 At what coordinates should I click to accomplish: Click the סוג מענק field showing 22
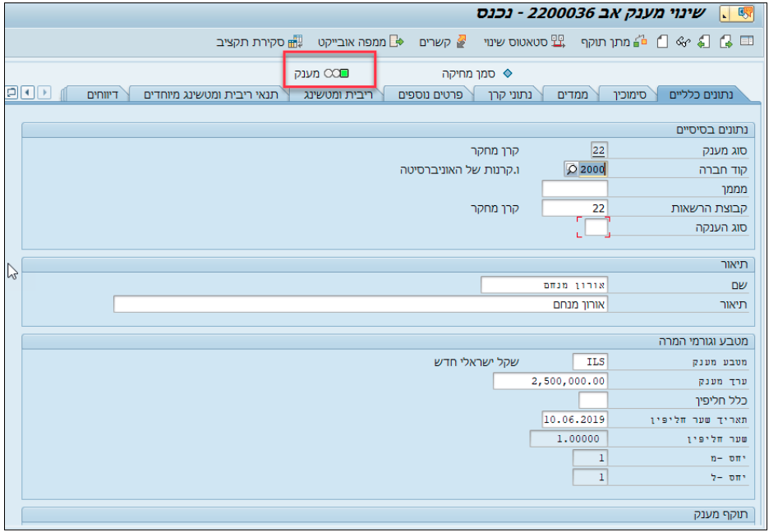[x=599, y=150]
